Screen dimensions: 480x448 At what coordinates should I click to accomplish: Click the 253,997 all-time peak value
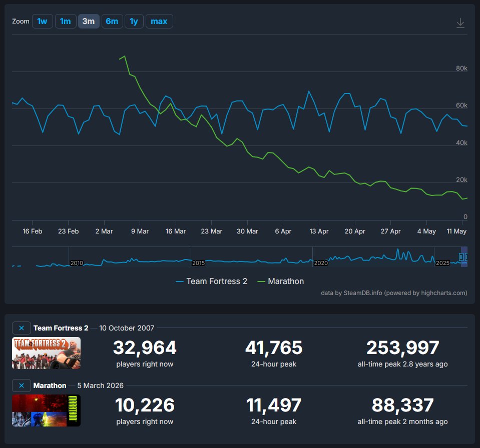[x=402, y=347]
